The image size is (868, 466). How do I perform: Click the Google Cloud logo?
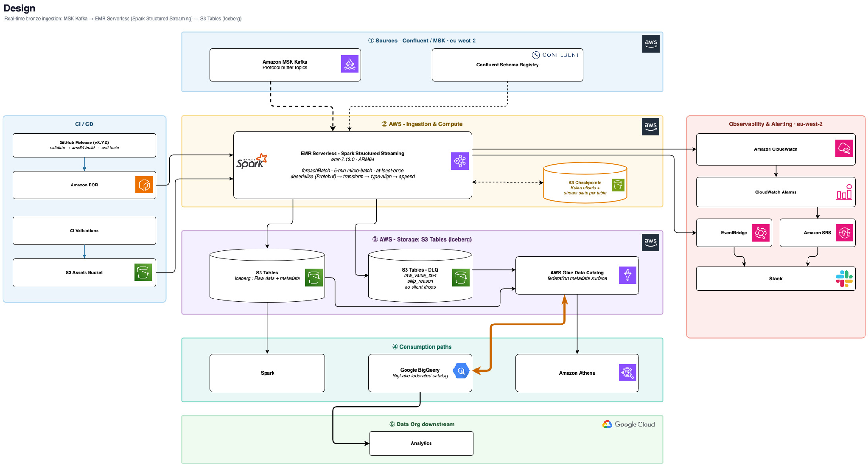(x=629, y=424)
